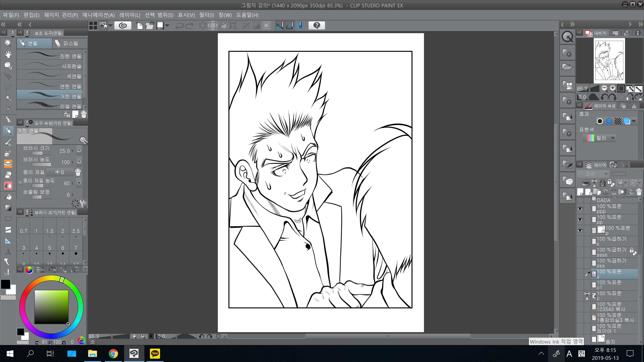Show the k layer visibility
This screenshot has height=362, width=644.
tap(580, 241)
